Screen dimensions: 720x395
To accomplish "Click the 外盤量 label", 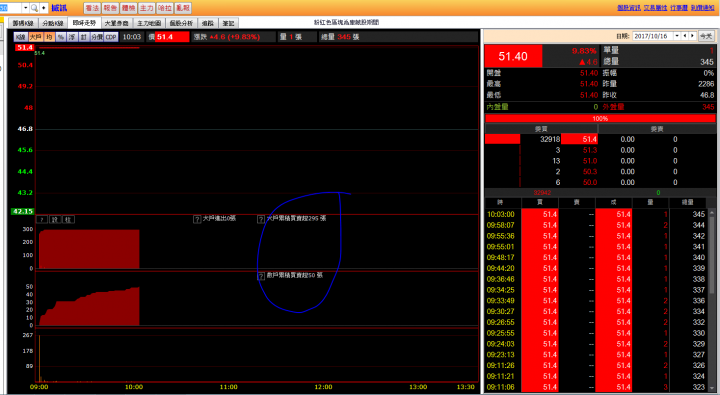I will [x=613, y=107].
